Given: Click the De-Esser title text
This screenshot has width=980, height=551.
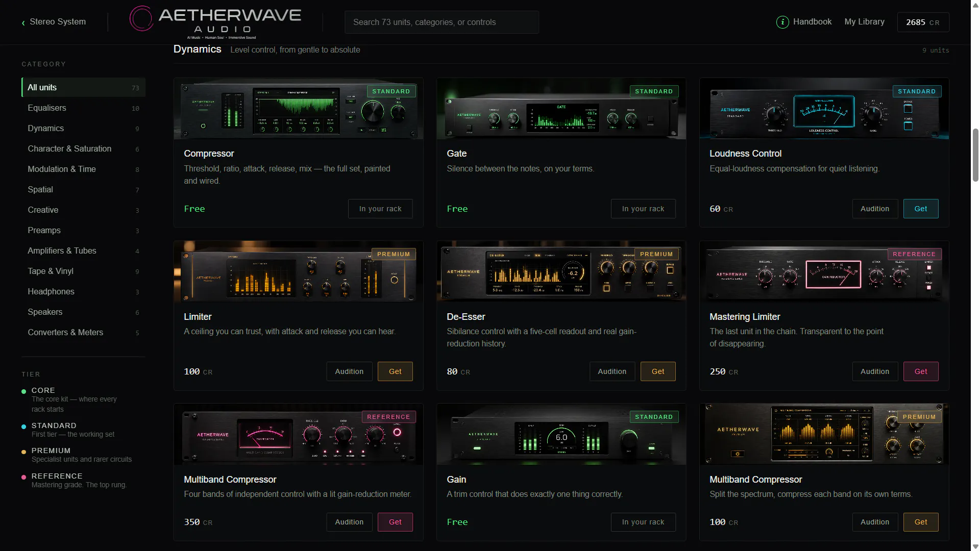Looking at the screenshot, I should click(465, 317).
